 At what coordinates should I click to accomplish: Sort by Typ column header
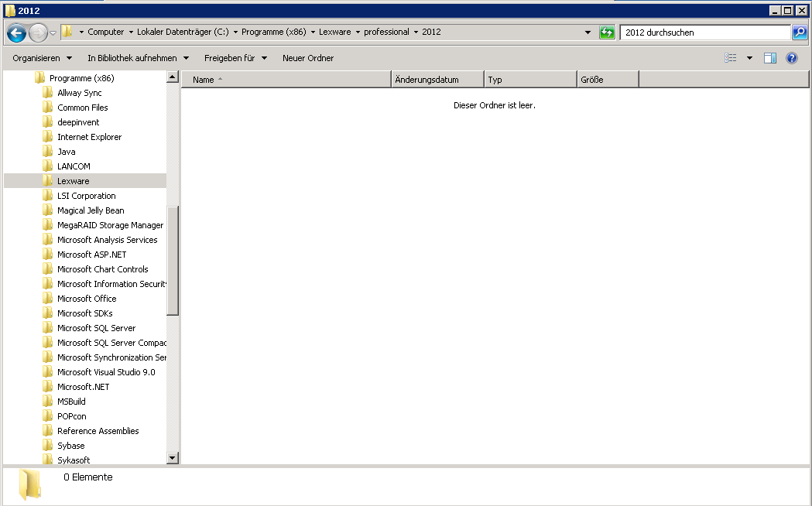[x=530, y=79]
